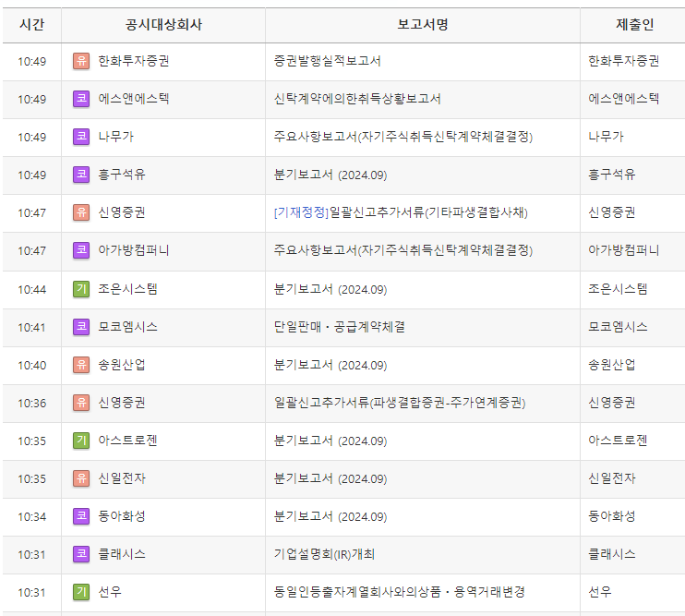This screenshot has width=685, height=616.
Task: Open company 에스앤에스텍 in company column
Action: coord(134,99)
